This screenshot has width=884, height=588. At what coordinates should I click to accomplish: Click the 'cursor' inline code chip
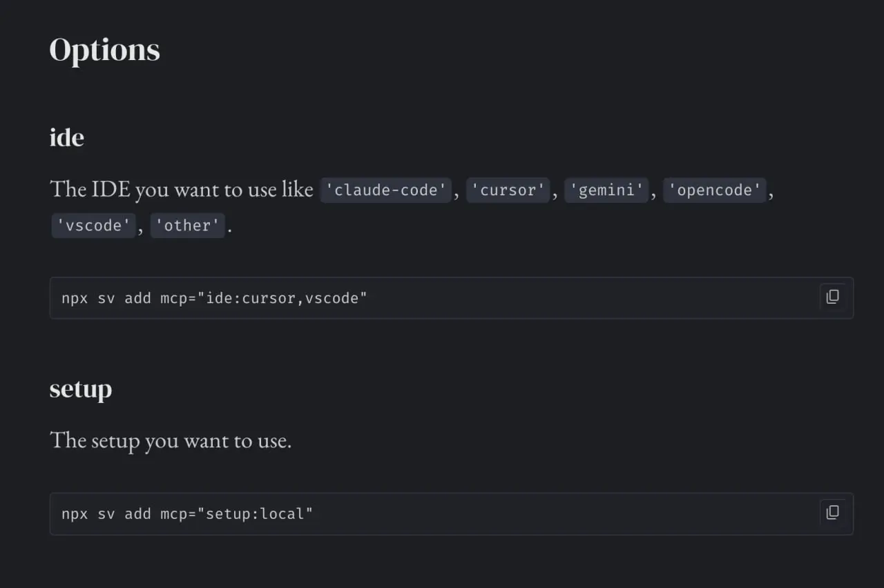pos(508,190)
